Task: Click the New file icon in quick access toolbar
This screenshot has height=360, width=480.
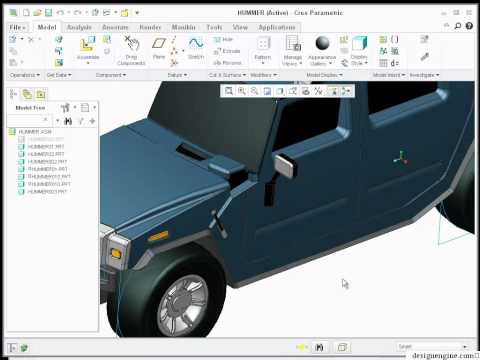Action: coord(26,13)
